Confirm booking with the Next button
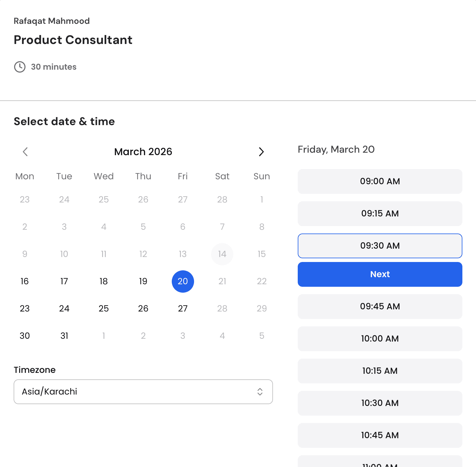The height and width of the screenshot is (467, 476). [380, 274]
